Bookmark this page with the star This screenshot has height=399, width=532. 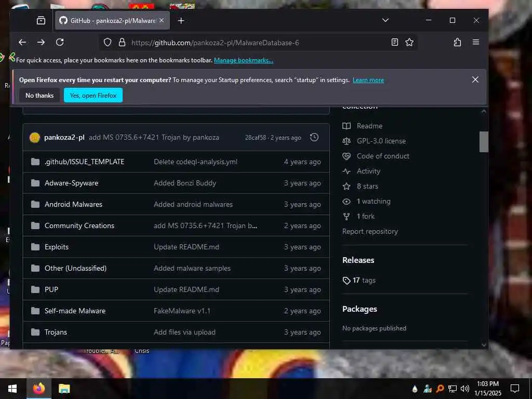[409, 43]
